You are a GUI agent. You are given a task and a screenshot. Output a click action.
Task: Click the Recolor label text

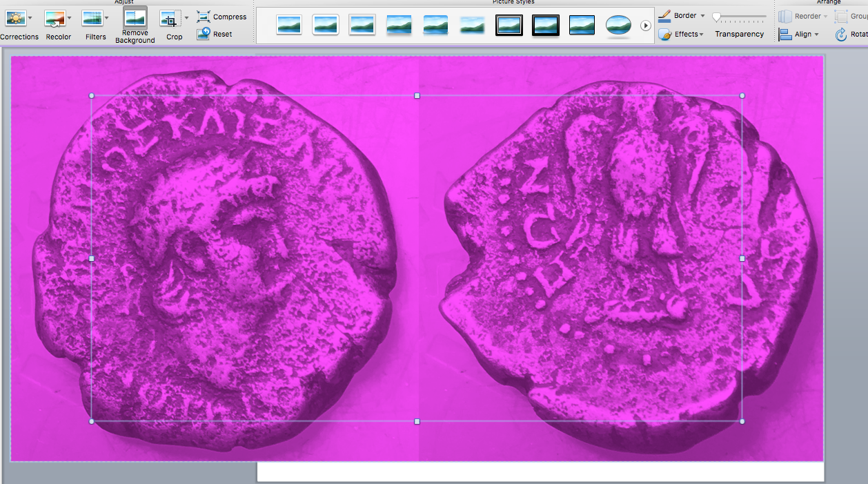click(59, 37)
